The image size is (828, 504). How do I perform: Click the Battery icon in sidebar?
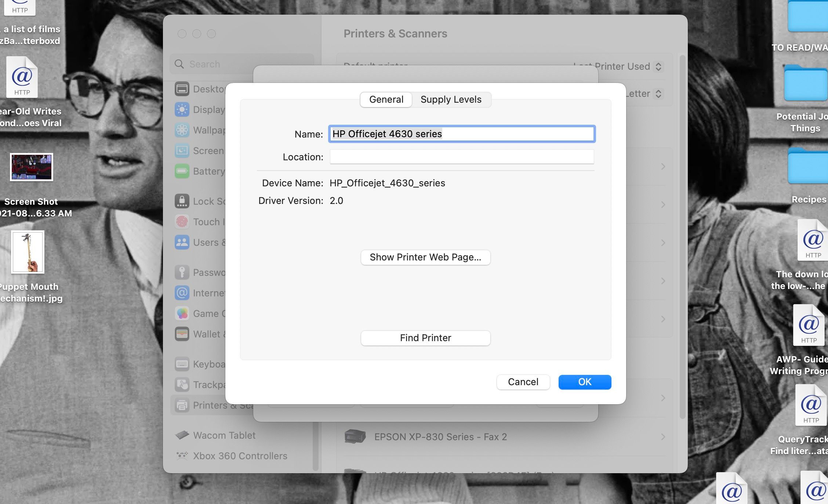click(x=182, y=171)
